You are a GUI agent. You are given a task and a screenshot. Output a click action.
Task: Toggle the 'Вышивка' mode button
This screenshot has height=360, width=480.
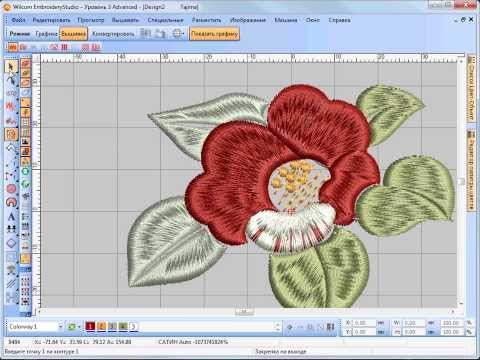coord(74,34)
